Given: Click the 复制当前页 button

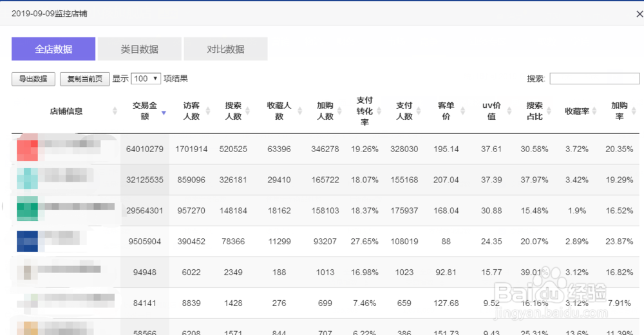Looking at the screenshot, I should (84, 79).
